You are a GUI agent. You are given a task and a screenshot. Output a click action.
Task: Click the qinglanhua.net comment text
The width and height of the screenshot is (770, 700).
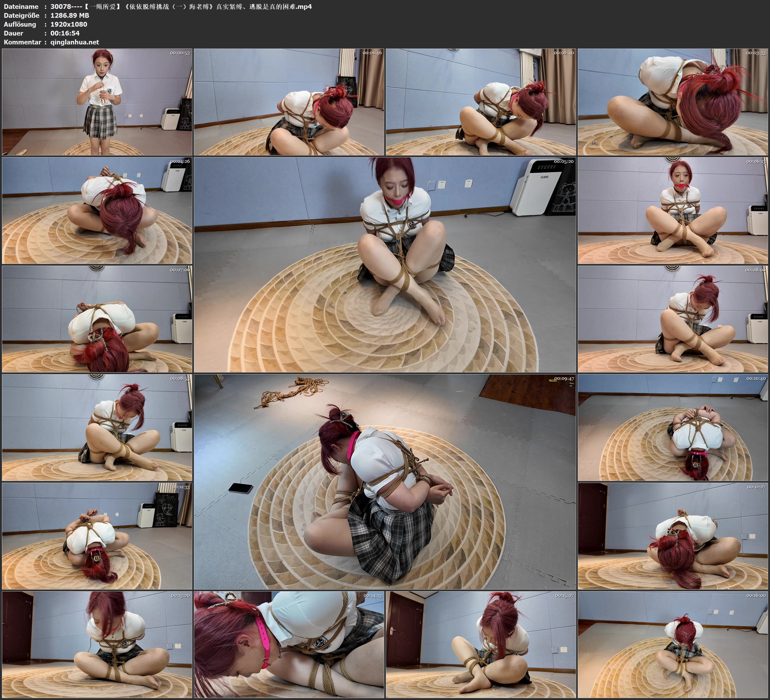[75, 42]
